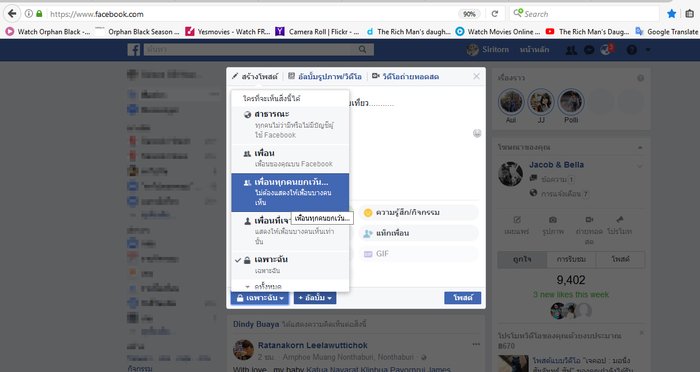Open the help question mark icon
Screen dimensions: 700x372
[x=632, y=50]
